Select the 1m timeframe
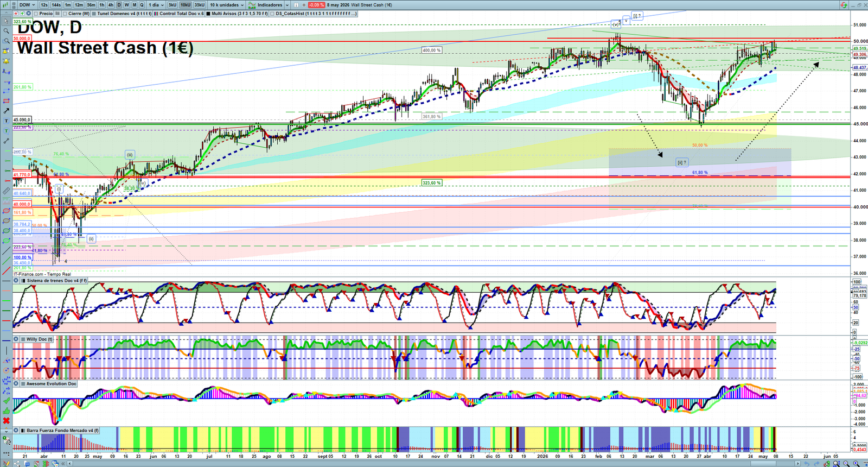Image resolution: width=868 pixels, height=467 pixels. tap(68, 5)
